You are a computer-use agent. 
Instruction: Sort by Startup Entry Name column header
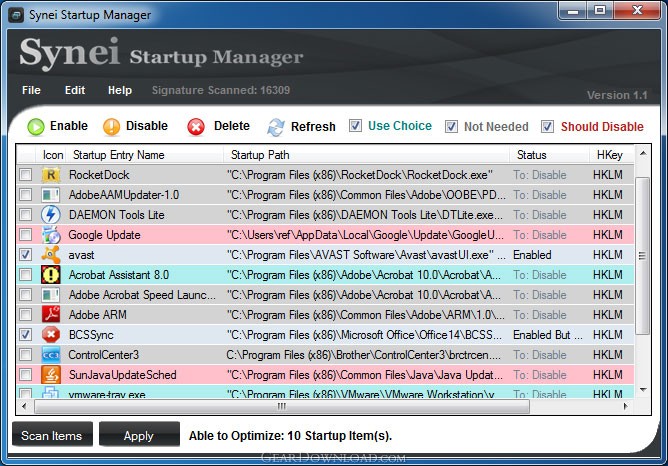coord(144,155)
